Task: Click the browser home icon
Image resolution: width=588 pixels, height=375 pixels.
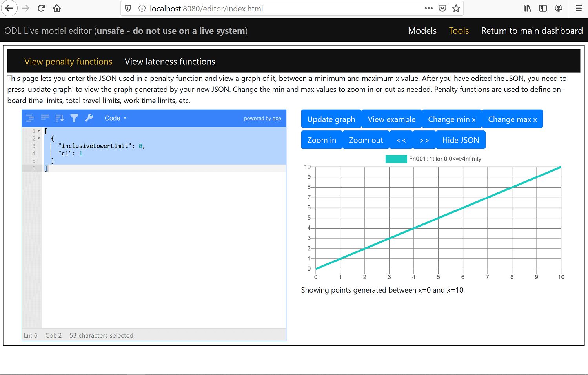Action: coord(57,8)
